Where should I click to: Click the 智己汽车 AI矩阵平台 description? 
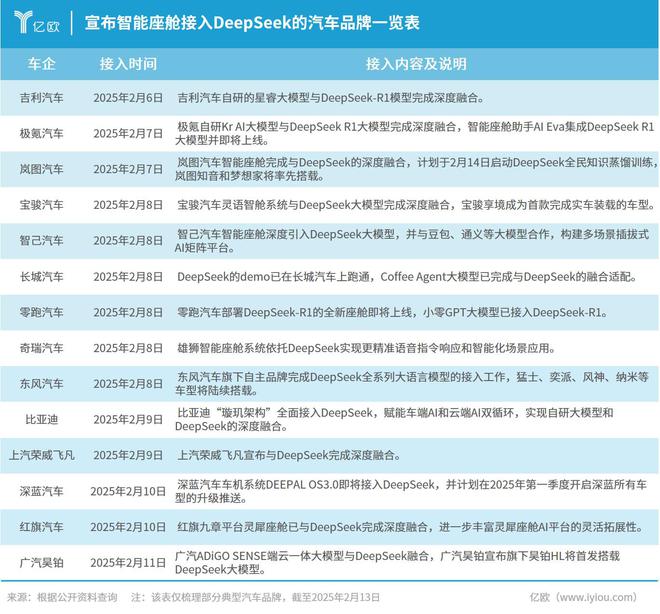(412, 241)
